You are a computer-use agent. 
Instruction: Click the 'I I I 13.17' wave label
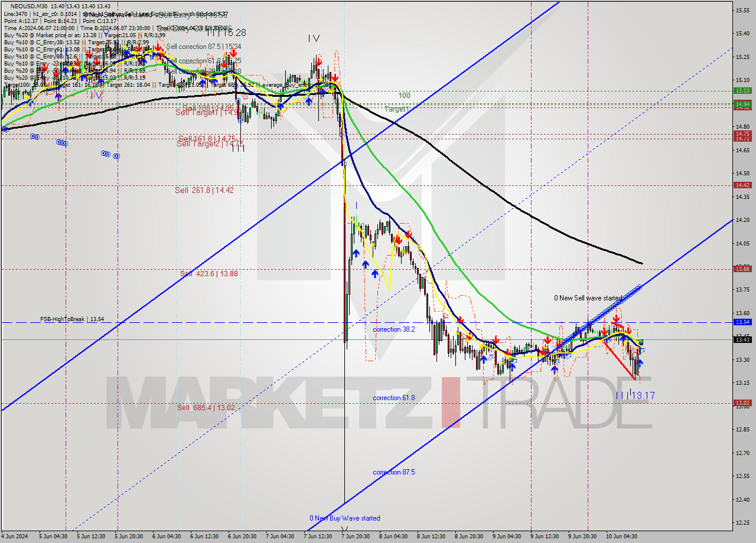pyautogui.click(x=635, y=395)
